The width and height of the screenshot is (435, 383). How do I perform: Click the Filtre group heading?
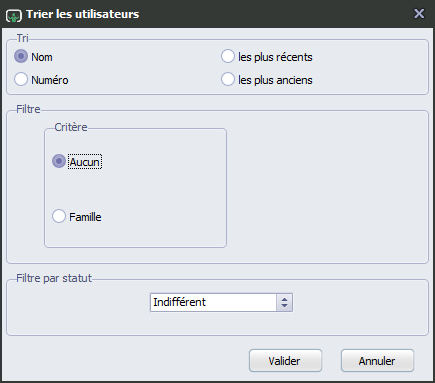(x=28, y=109)
